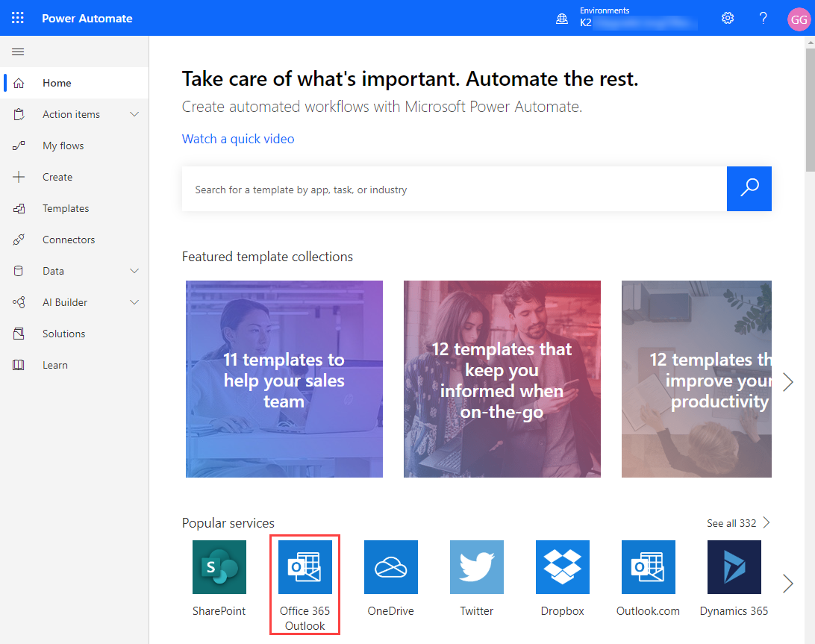815x644 pixels.
Task: Open See all 332 services link
Action: [x=737, y=523]
